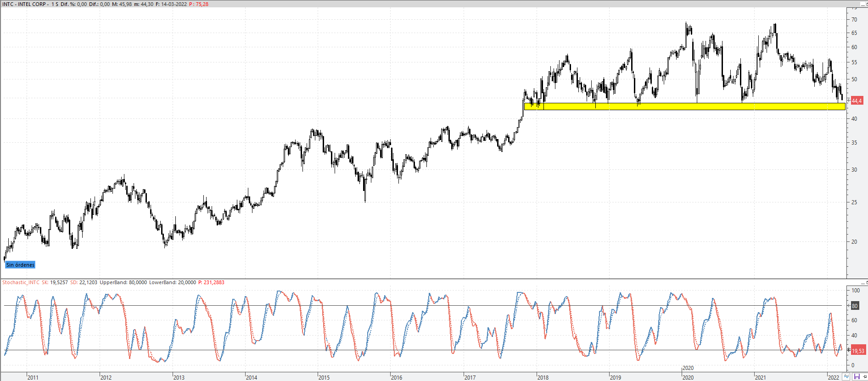
Task: Click the pin icon at bottom right
Action: 865,377
